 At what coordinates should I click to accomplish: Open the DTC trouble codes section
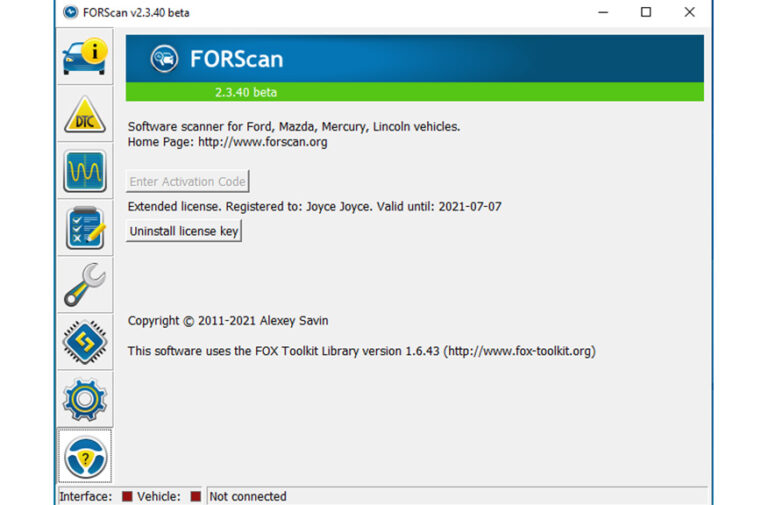(85, 115)
